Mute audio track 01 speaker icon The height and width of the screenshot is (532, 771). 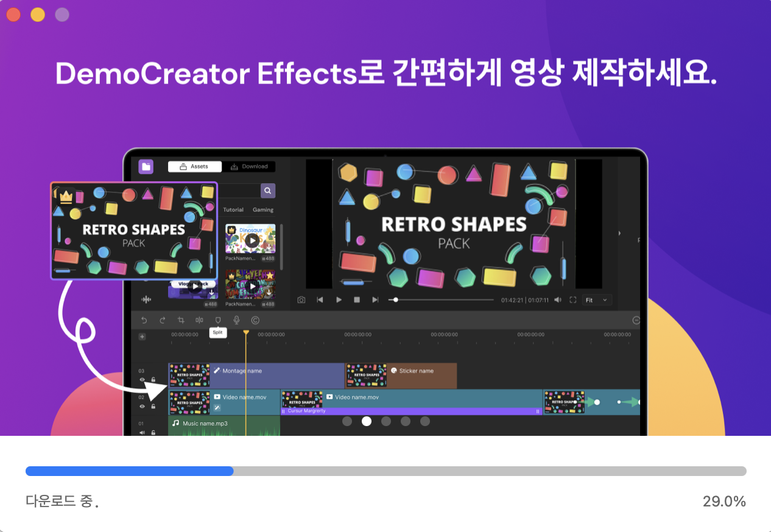[143, 433]
